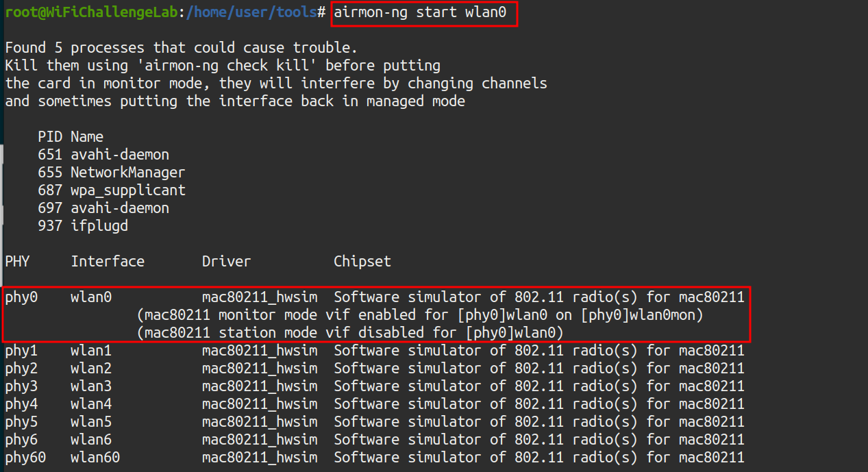Click the 'airmon-ng start wlan0' command text
868x472 pixels.
424,13
